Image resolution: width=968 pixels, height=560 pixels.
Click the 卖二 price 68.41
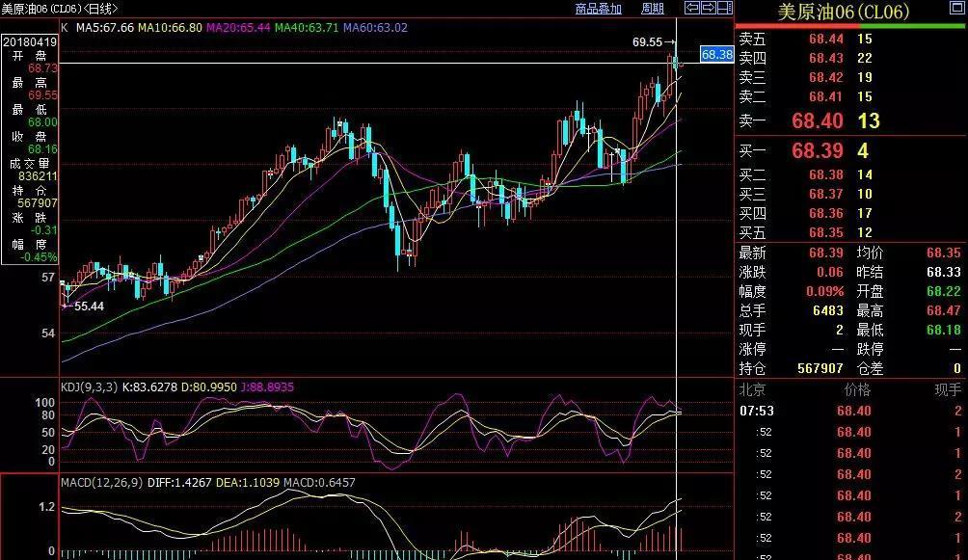tap(826, 96)
